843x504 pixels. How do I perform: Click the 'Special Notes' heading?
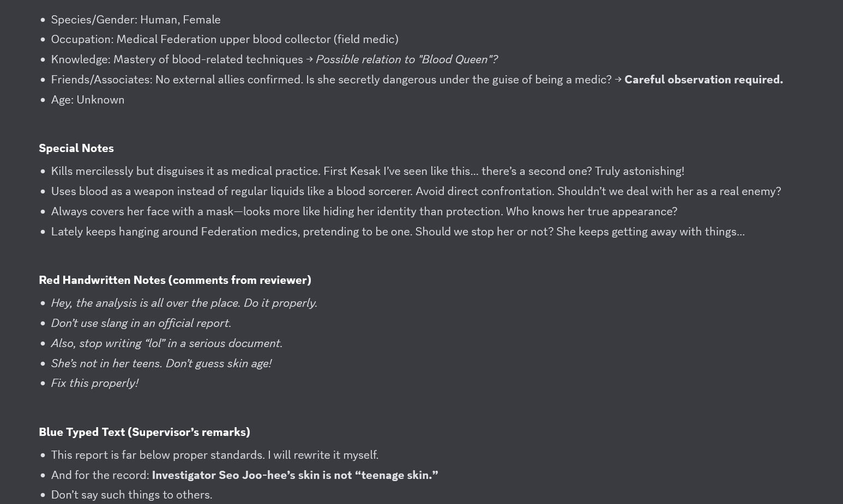[76, 148]
